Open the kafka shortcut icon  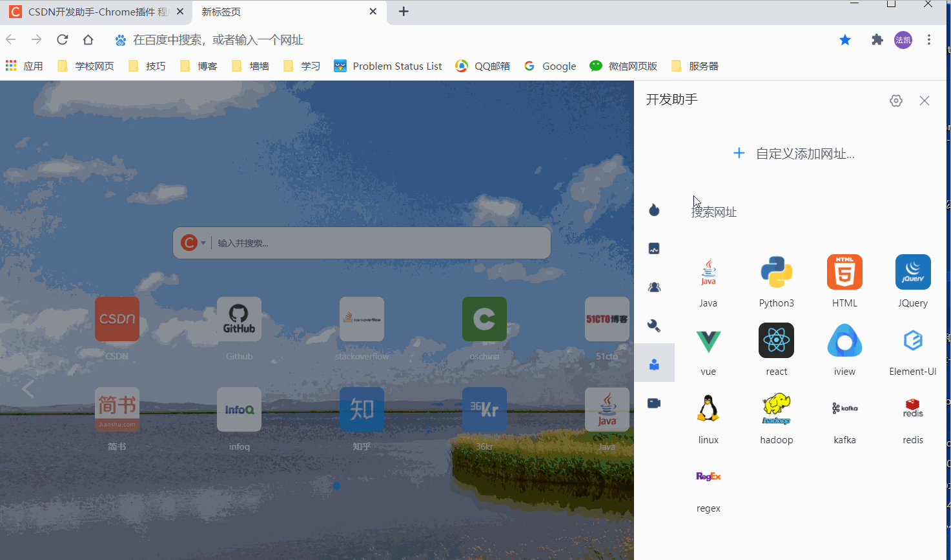coord(844,409)
